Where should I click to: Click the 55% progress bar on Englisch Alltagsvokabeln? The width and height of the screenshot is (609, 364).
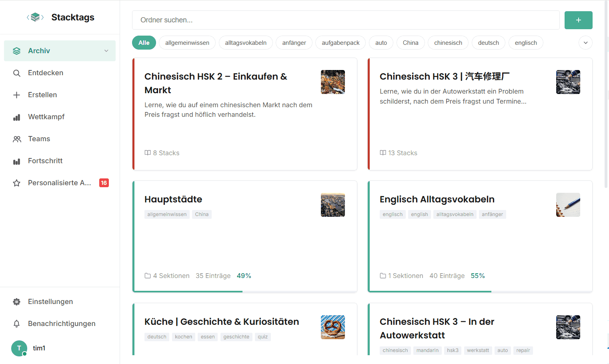point(480,292)
